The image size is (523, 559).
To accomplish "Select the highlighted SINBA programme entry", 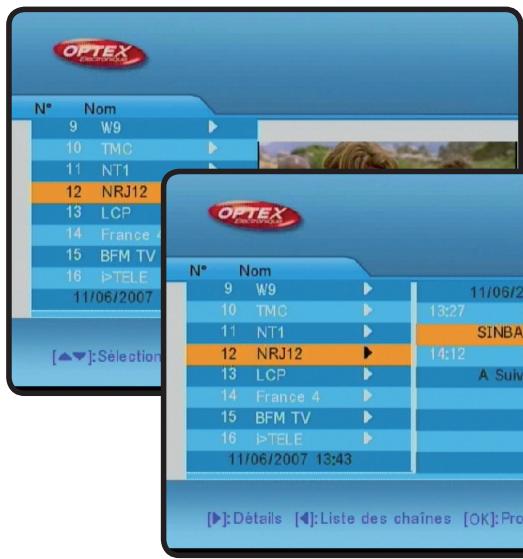I will point(470,333).
